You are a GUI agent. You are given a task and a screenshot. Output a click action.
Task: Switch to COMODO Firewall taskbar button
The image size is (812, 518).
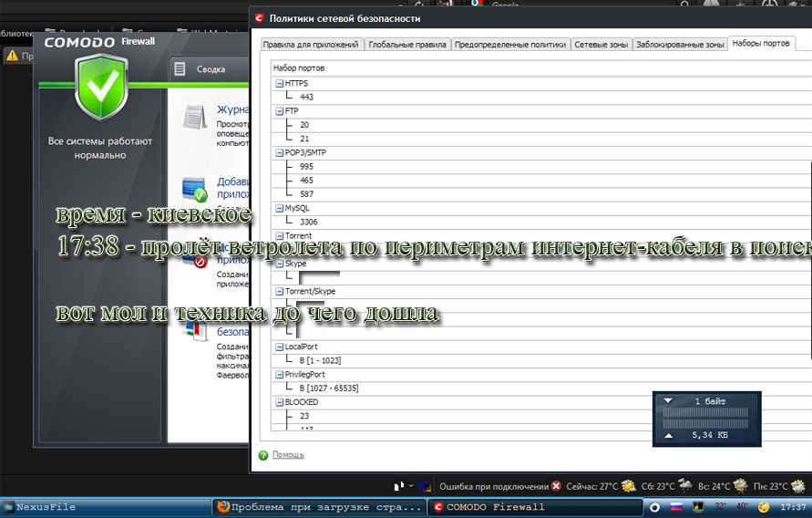pyautogui.click(x=536, y=507)
